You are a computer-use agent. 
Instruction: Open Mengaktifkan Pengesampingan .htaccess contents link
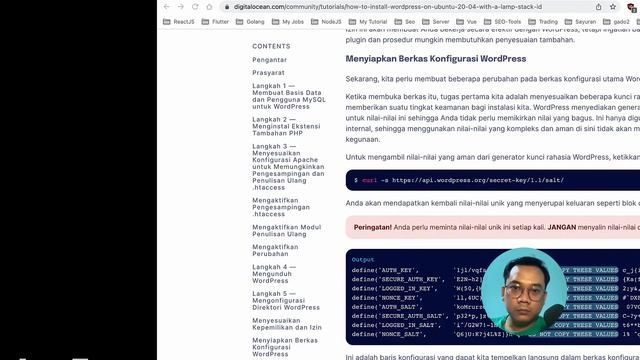point(281,207)
